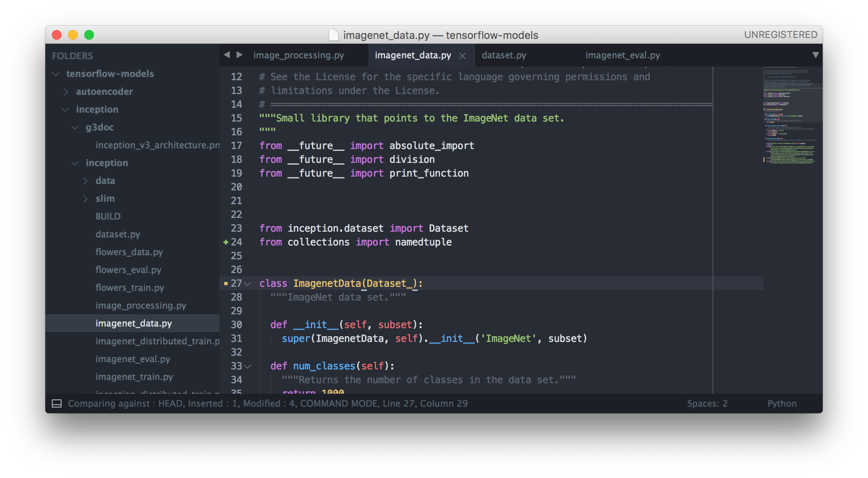
Task: Open the BUILD file in sidebar
Action: click(x=108, y=216)
